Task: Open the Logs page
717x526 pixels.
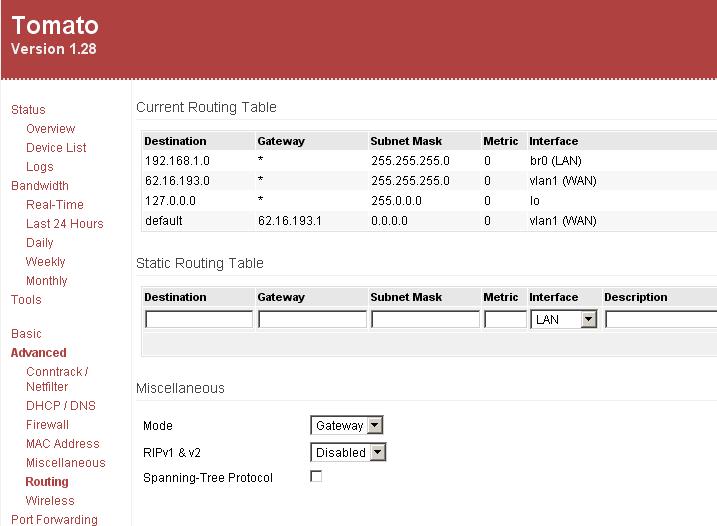Action: coord(40,166)
